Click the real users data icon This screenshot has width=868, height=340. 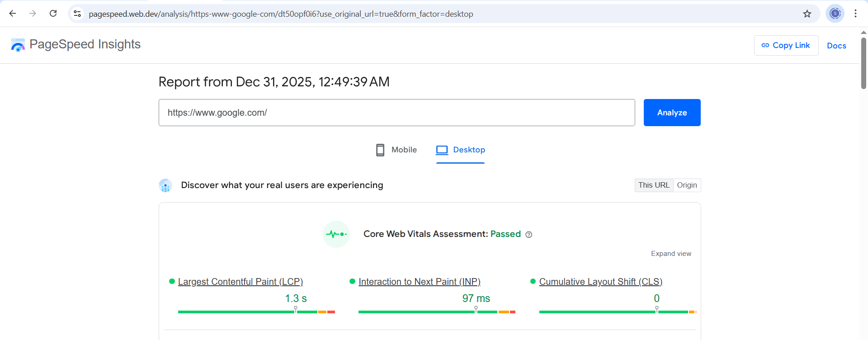(x=165, y=185)
